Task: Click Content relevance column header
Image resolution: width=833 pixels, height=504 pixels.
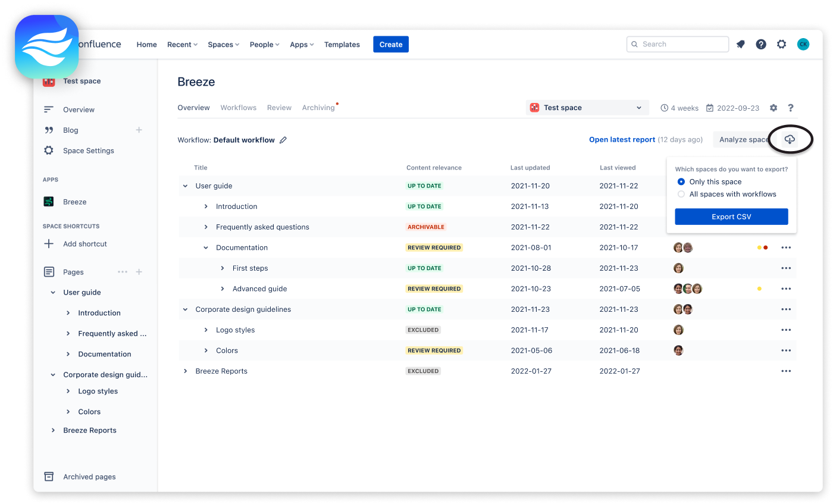Action: click(434, 168)
